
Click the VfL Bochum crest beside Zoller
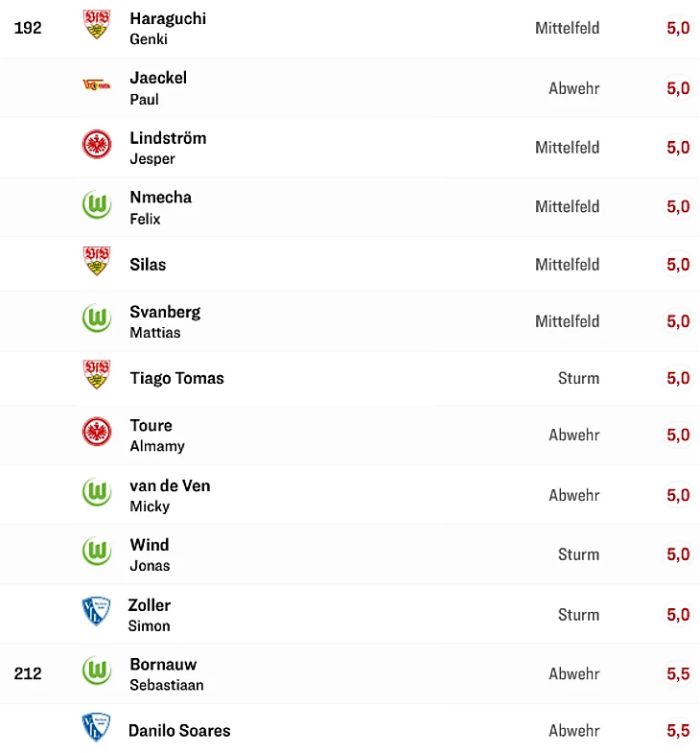[97, 612]
